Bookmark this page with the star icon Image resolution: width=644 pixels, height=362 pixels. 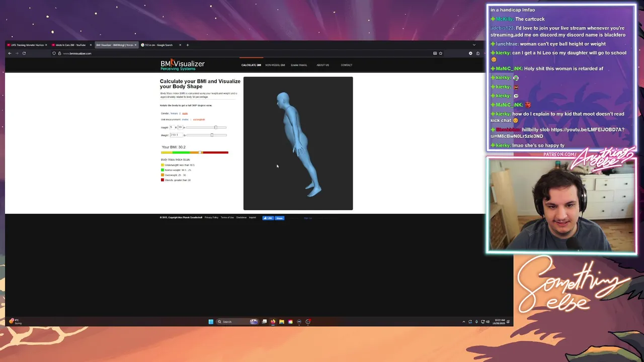coord(441,53)
